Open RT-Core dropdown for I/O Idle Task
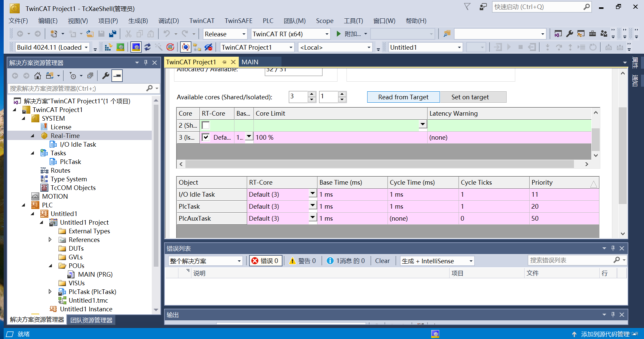 312,193
